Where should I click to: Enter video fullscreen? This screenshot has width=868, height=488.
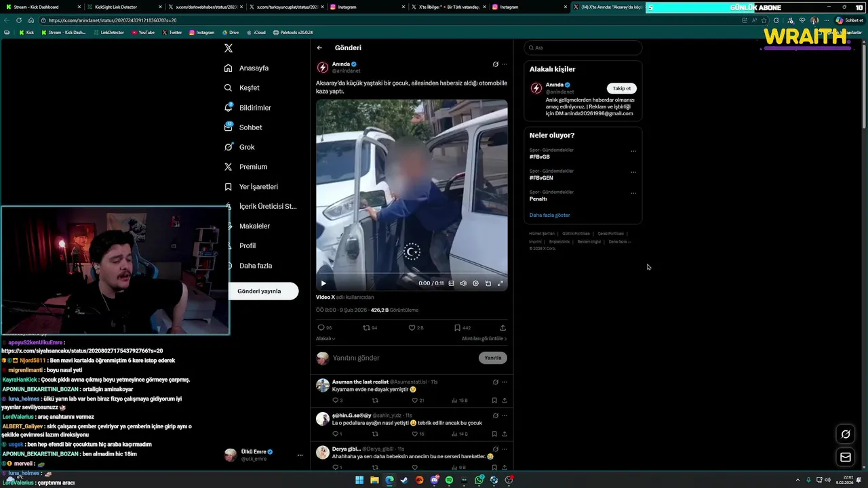500,283
